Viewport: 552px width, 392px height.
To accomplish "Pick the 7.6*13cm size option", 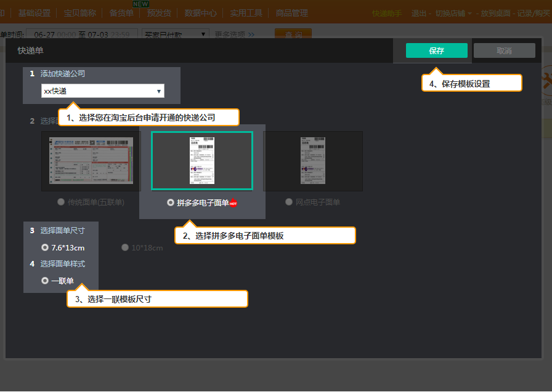I will (x=44, y=247).
